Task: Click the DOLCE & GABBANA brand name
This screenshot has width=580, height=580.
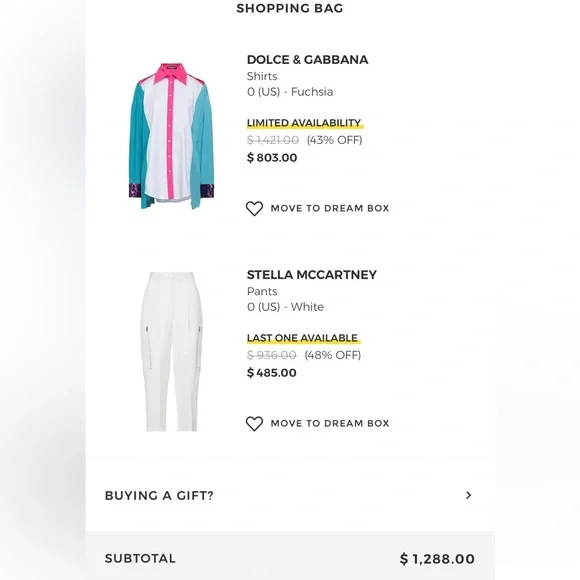Action: pyautogui.click(x=307, y=60)
